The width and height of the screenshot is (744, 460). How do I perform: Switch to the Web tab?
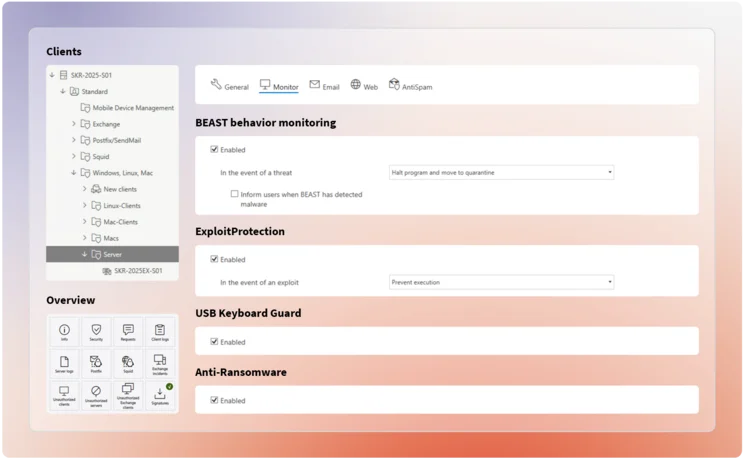point(364,85)
